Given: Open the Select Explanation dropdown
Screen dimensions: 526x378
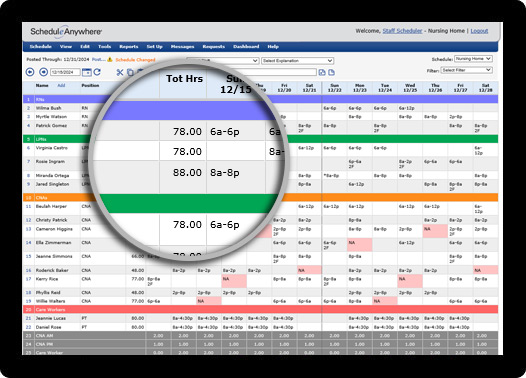Looking at the screenshot, I should pyautogui.click(x=297, y=61).
